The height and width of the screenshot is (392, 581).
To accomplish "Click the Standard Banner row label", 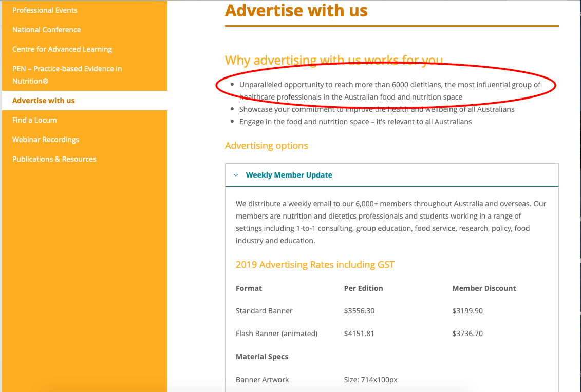I will (264, 311).
